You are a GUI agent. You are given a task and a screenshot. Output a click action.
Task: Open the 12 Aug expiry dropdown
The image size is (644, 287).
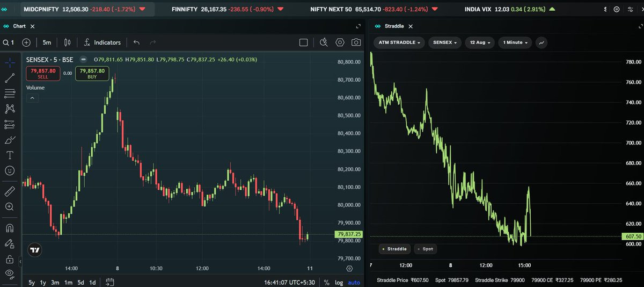480,42
